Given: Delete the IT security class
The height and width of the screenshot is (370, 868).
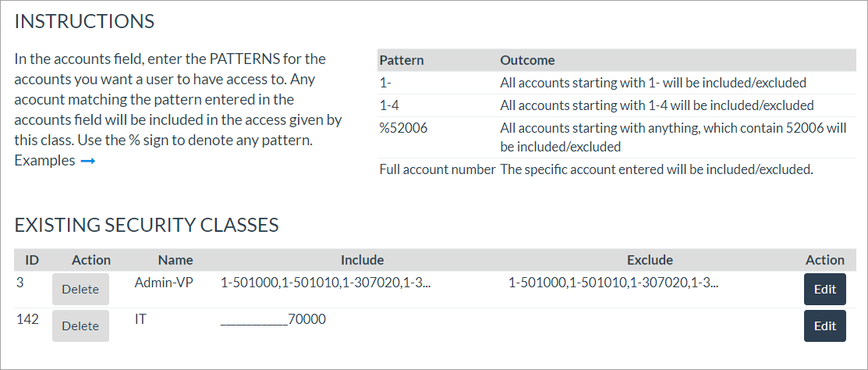Looking at the screenshot, I should coord(80,326).
